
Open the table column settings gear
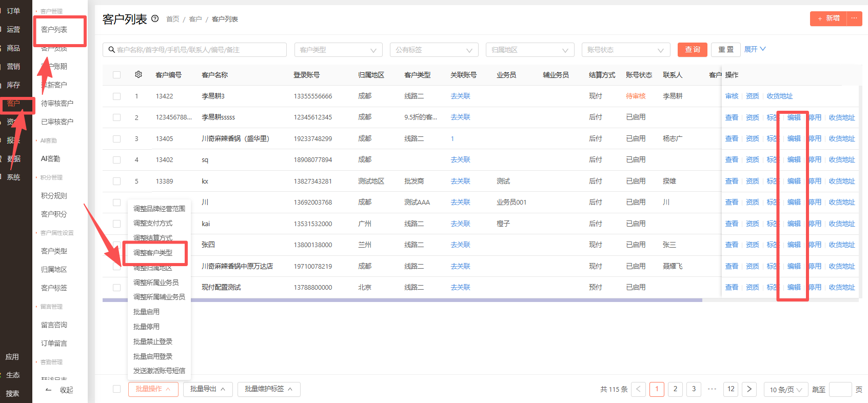point(139,75)
